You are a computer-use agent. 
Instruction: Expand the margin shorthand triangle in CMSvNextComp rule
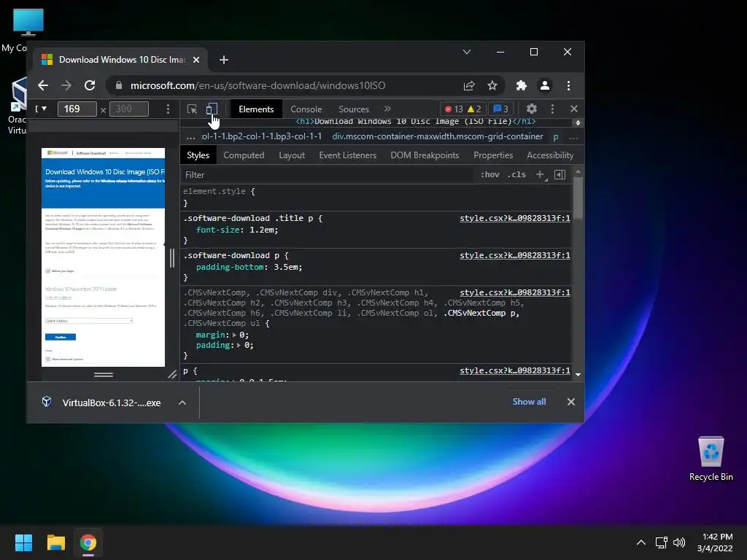pyautogui.click(x=234, y=335)
